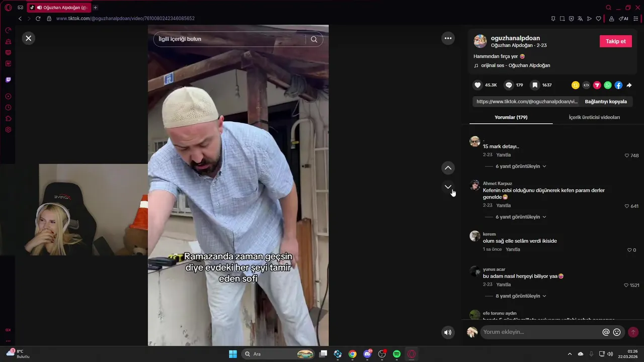
Task: Expand 6 replies under Ahmet Karpuz comment
Action: [521, 217]
